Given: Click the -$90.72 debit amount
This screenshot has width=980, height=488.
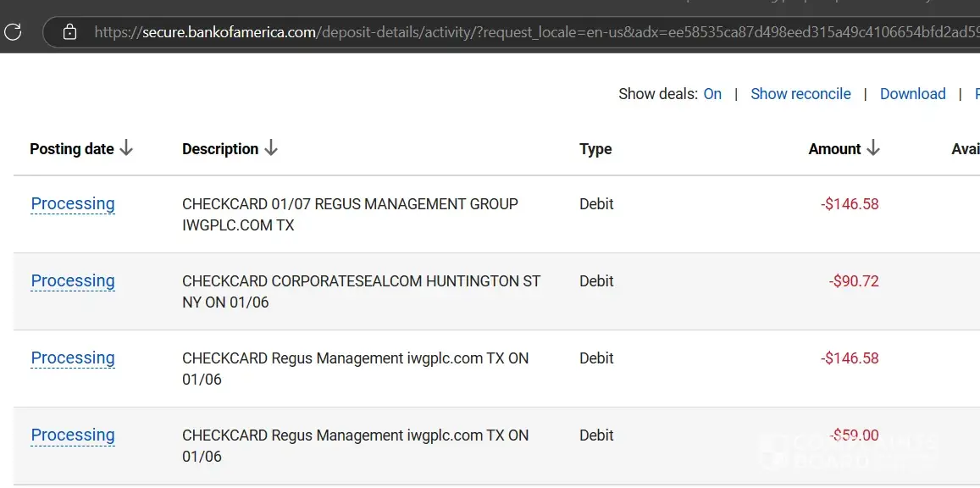Looking at the screenshot, I should [854, 281].
